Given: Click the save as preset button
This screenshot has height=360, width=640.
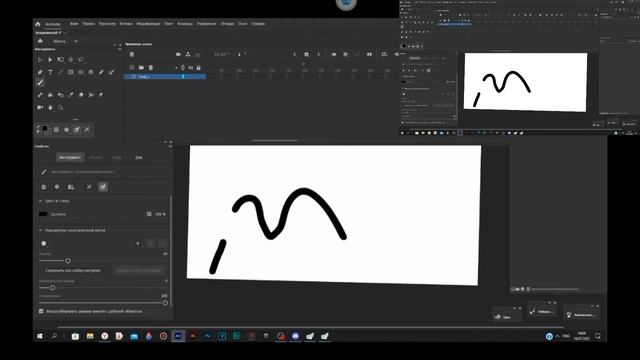Looking at the screenshot, I should [x=73, y=271].
